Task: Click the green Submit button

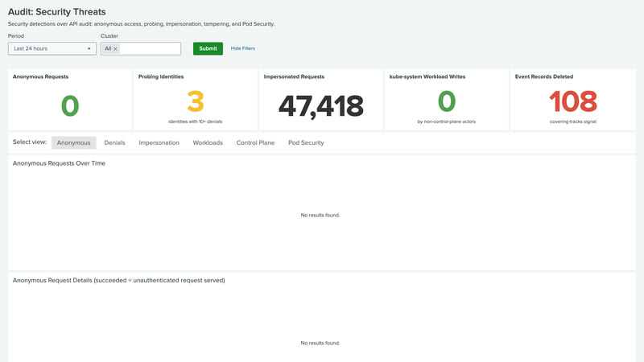Action: click(x=208, y=48)
